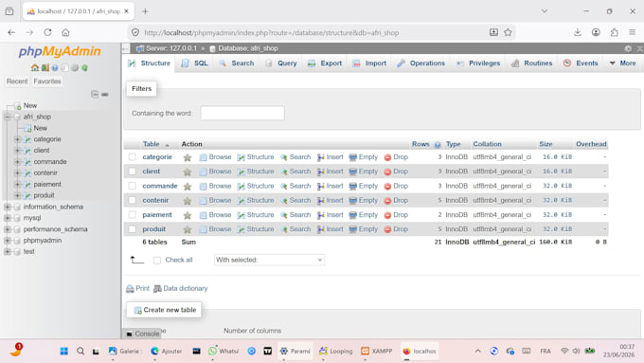
Task: Collapse the afri_shop database node
Action: (8, 117)
